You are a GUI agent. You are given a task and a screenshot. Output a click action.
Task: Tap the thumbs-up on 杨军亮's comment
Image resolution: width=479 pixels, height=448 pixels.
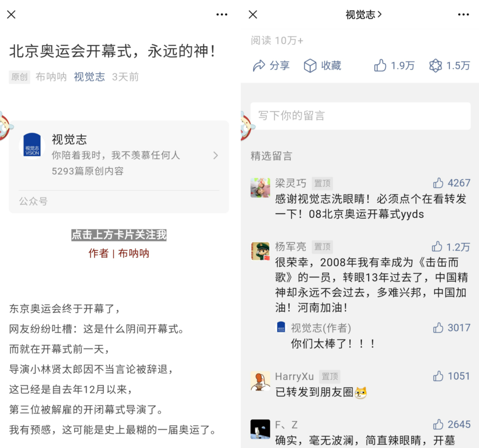coord(437,247)
